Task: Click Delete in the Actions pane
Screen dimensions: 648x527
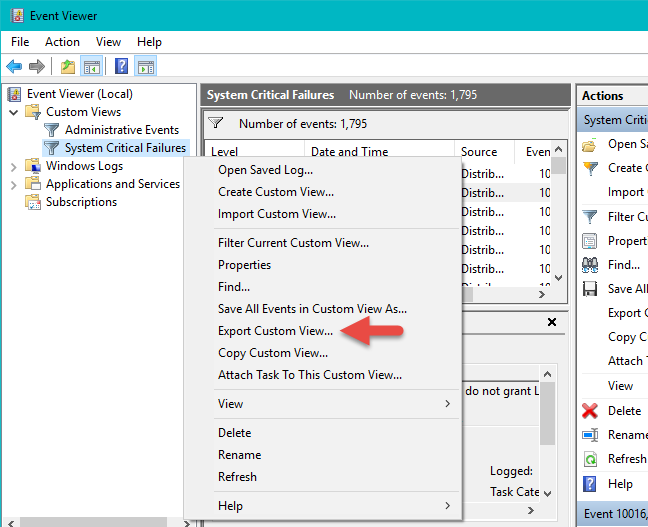Action: pyautogui.click(x=624, y=411)
